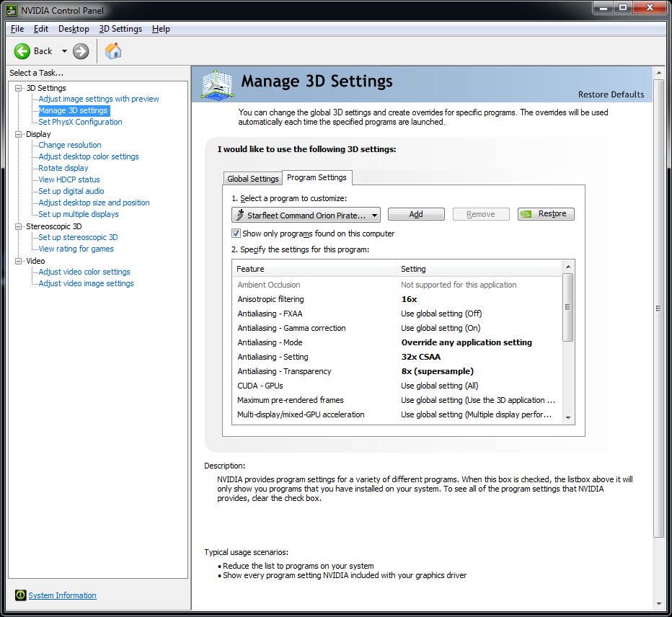Collapse the 3D Settings tree node
Image resolution: width=672 pixels, height=617 pixels.
coord(19,88)
